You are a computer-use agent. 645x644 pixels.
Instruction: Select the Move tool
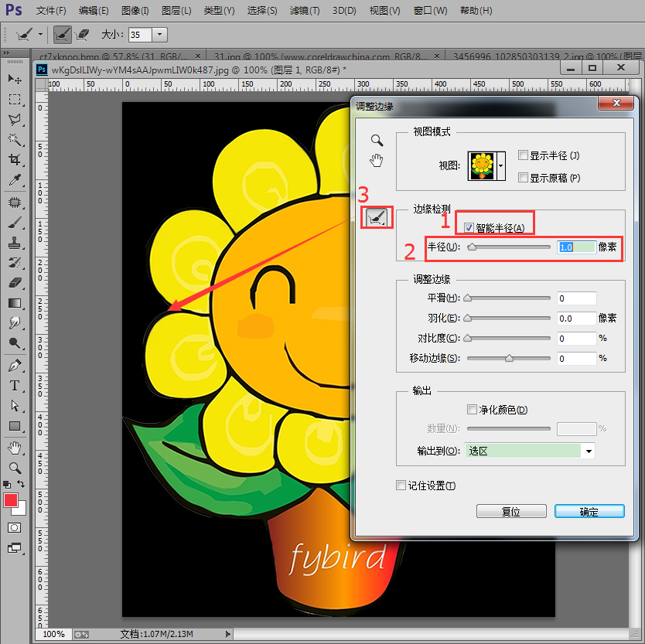(15, 79)
